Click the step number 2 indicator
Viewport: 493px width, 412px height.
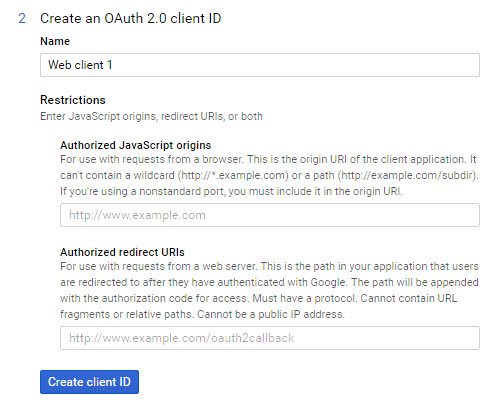coord(22,18)
